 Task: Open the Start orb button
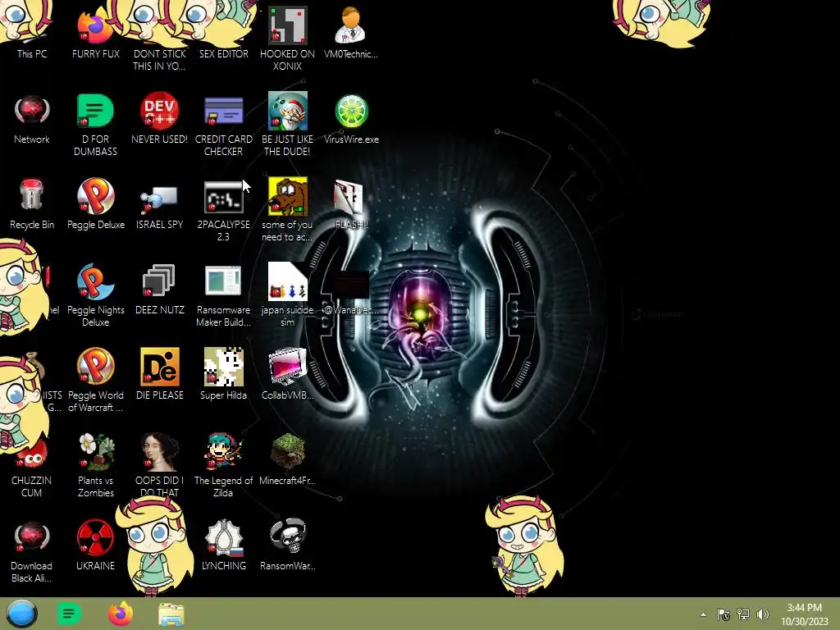click(x=21, y=614)
